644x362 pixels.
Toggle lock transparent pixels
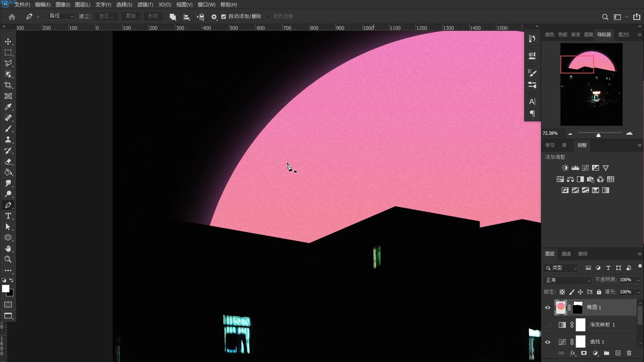click(562, 292)
